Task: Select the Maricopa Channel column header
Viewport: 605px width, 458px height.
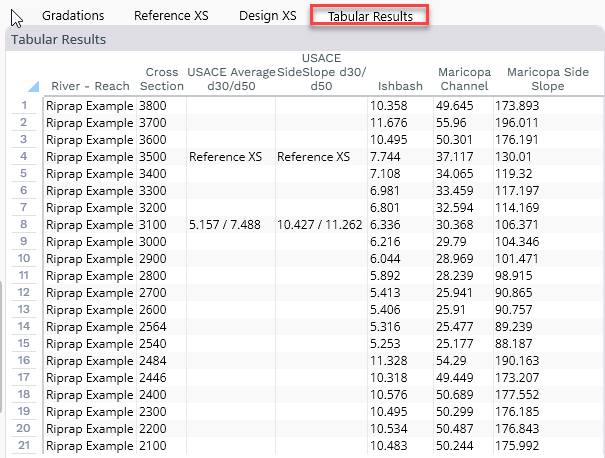Action: click(463, 79)
